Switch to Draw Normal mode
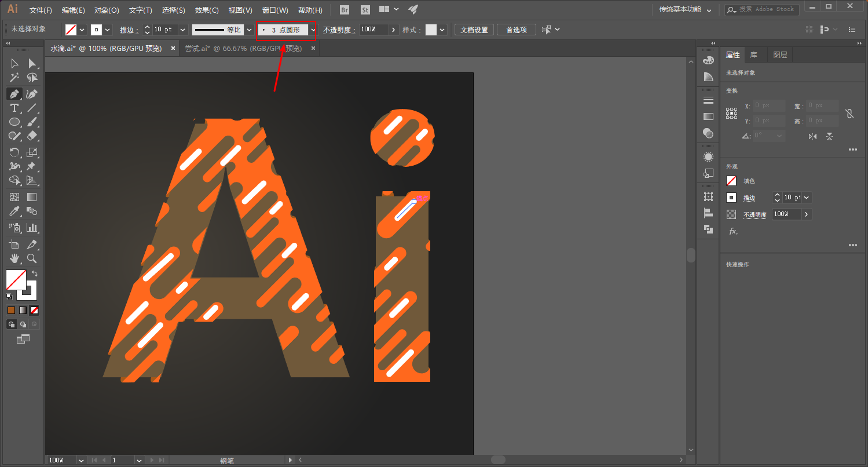868x467 pixels. (x=11, y=324)
